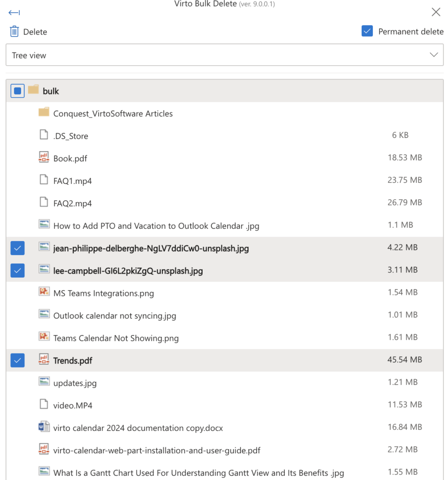Click the MS Teams Integrations.png image icon
The width and height of the screenshot is (448, 480).
(44, 292)
